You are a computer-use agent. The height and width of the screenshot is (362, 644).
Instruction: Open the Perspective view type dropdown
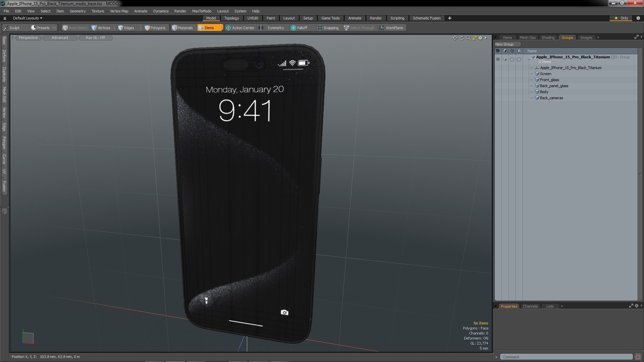[28, 38]
